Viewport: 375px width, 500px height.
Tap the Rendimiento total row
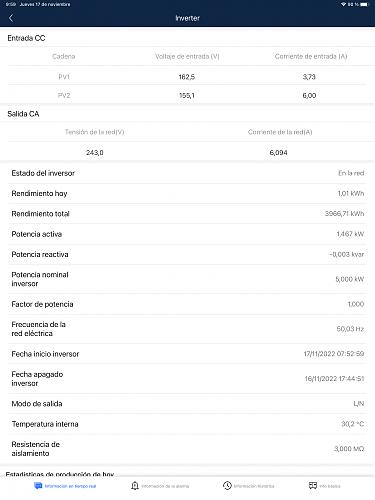187,214
